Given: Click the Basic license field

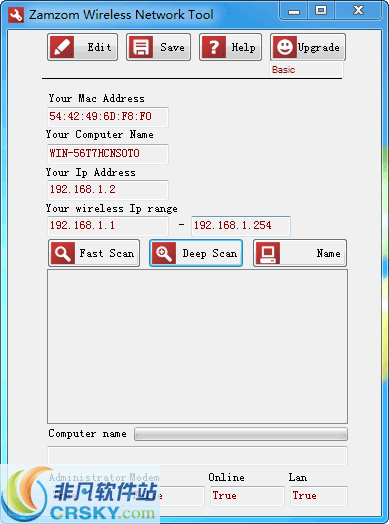Looking at the screenshot, I should click(x=306, y=70).
